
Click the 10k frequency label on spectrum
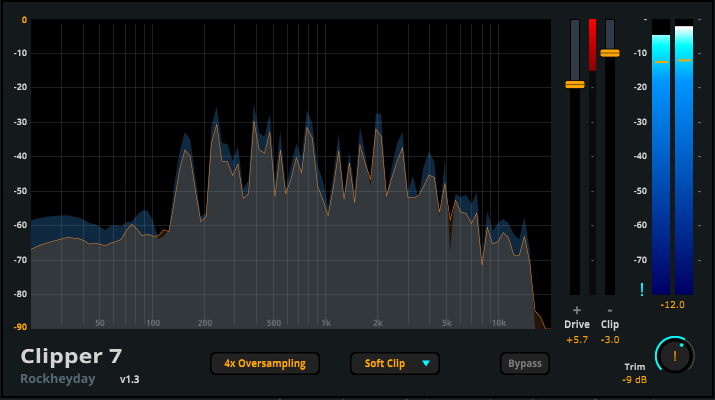[498, 323]
